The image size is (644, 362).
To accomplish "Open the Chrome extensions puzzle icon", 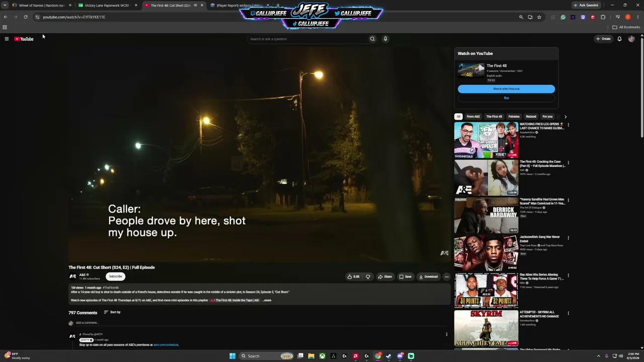I will [x=603, y=17].
